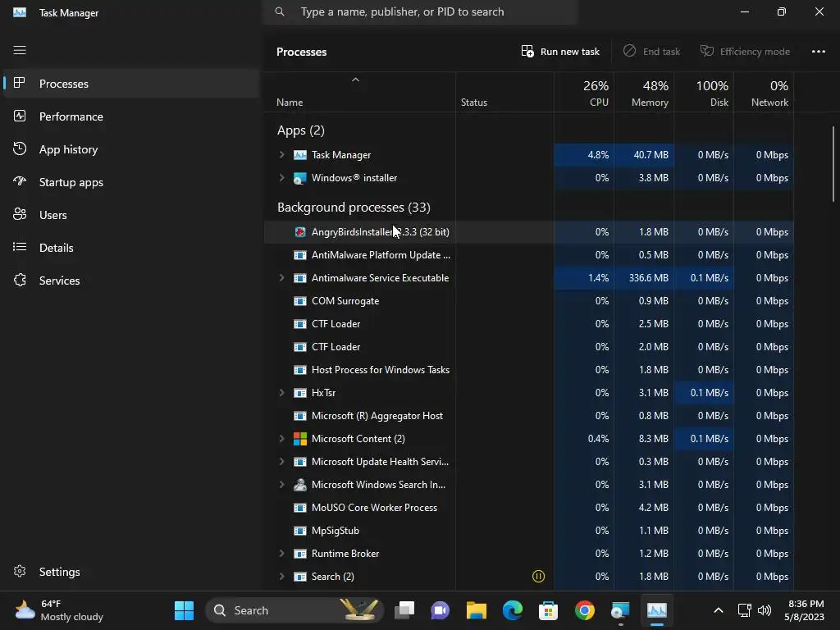The image size is (840, 630).
Task: Show hidden system tray icons
Action: pos(719,610)
